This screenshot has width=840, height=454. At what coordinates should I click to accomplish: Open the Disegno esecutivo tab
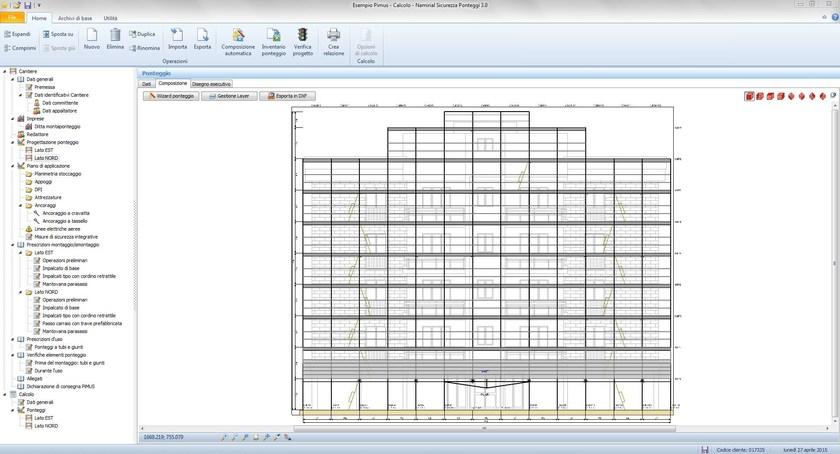tap(211, 84)
